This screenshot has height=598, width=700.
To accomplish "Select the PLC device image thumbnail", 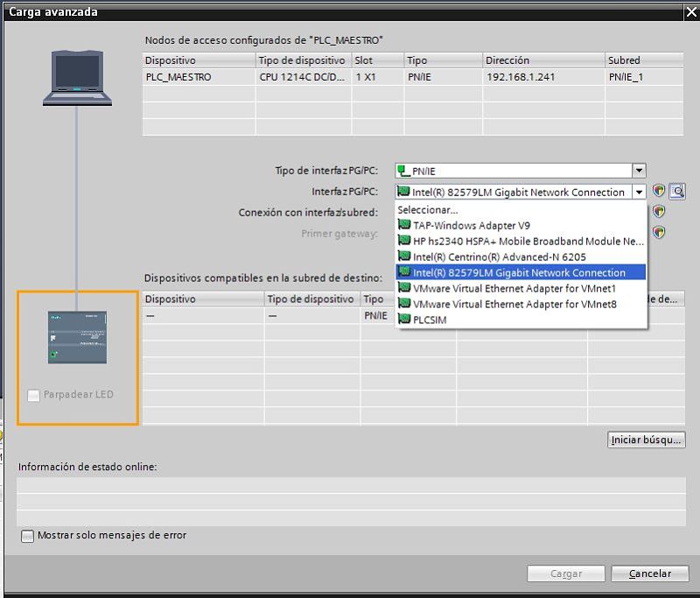I will point(77,337).
